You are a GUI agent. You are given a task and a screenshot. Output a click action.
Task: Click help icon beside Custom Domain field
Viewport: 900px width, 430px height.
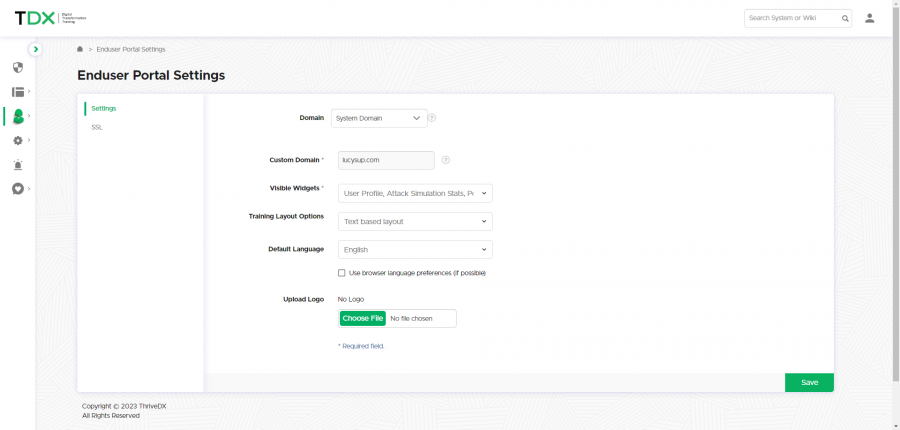(445, 160)
